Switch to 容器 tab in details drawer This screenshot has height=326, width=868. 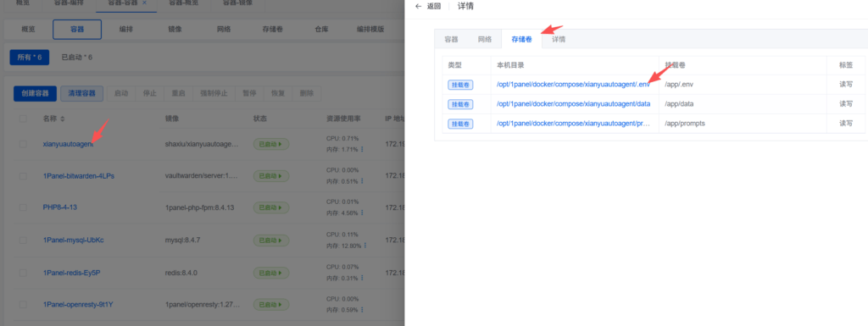tap(451, 39)
